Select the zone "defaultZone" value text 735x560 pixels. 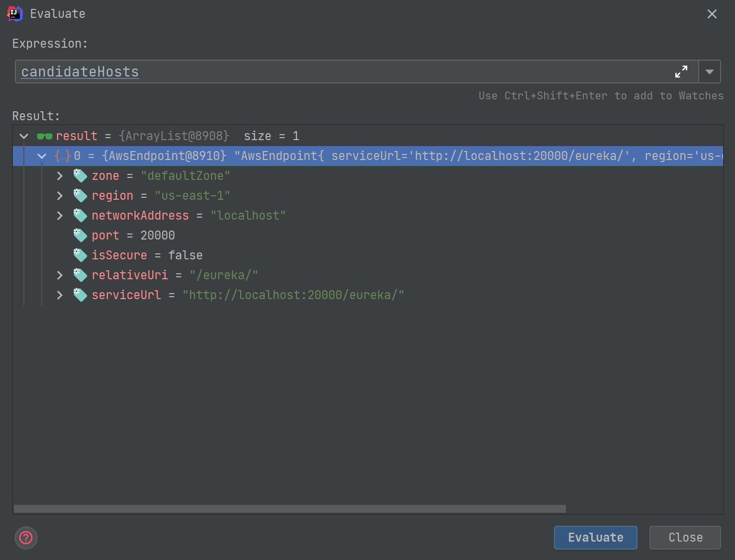185,176
